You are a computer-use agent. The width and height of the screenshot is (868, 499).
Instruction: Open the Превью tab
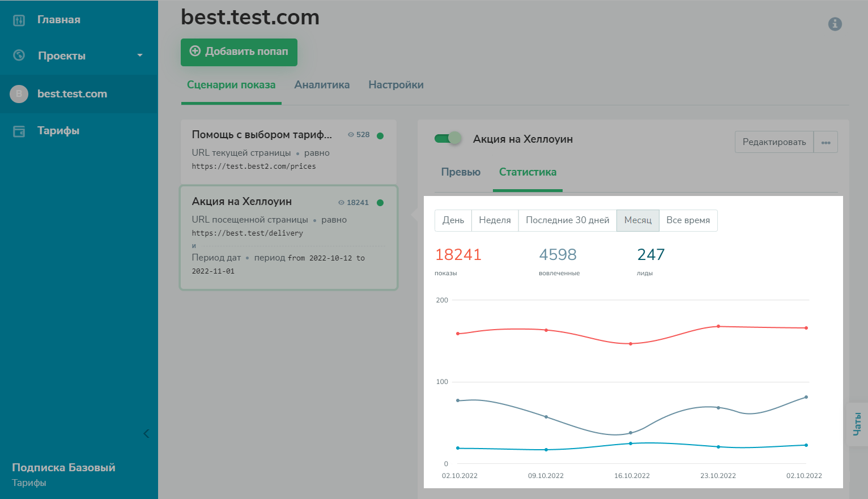pyautogui.click(x=461, y=172)
